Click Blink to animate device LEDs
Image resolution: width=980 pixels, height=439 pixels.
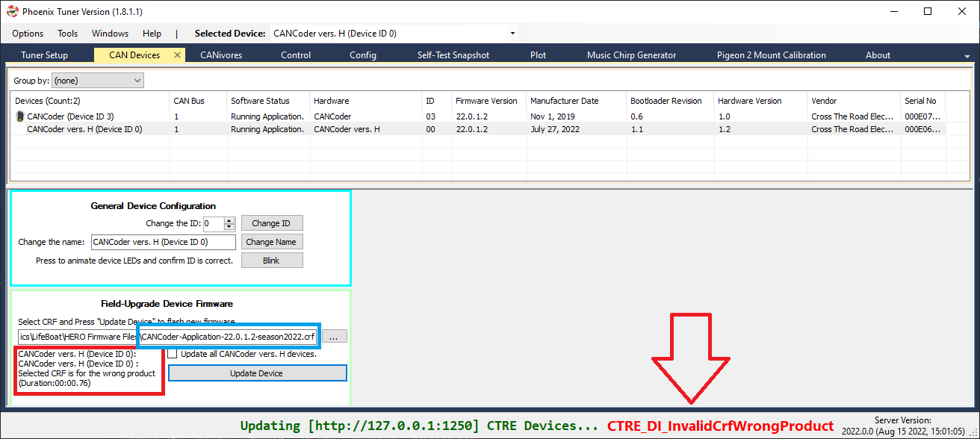[271, 261]
